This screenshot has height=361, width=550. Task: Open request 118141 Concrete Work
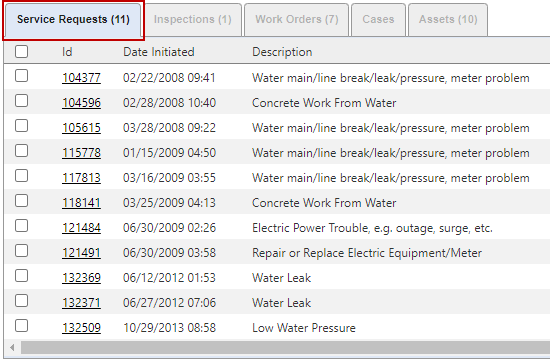tap(81, 203)
